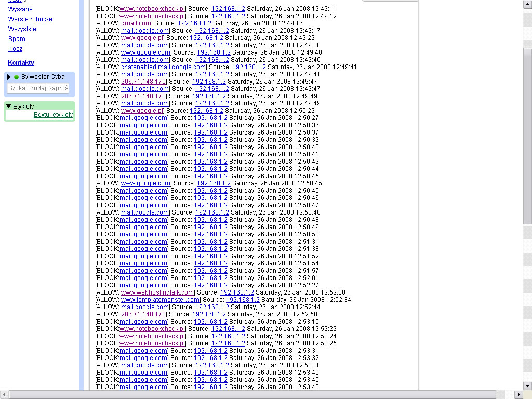Open chatenabled.mail.google.com link
The height and width of the screenshot is (399, 532).
click(x=164, y=67)
